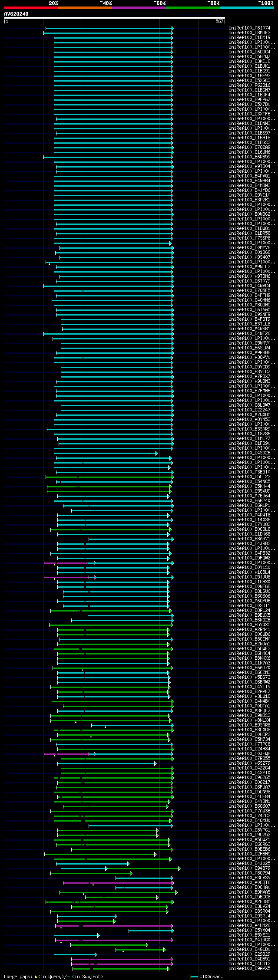
Task: Click the last hit UniRef100_Q9AVX5
Action: (x=249, y=968)
